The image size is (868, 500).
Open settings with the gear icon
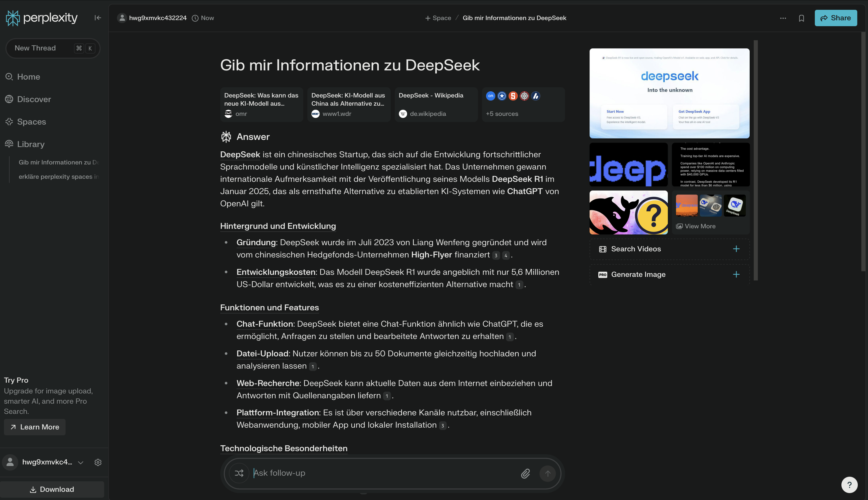tap(98, 462)
